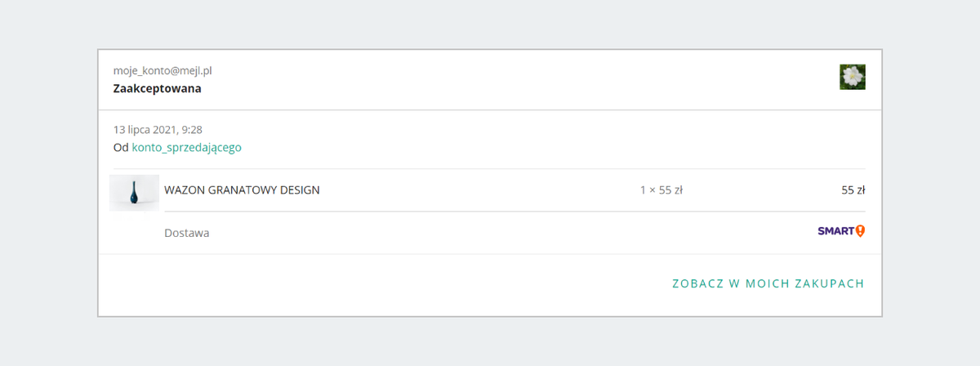Image resolution: width=980 pixels, height=366 pixels.
Task: Click the moje_konto@mejl.pl email address
Action: tap(163, 71)
